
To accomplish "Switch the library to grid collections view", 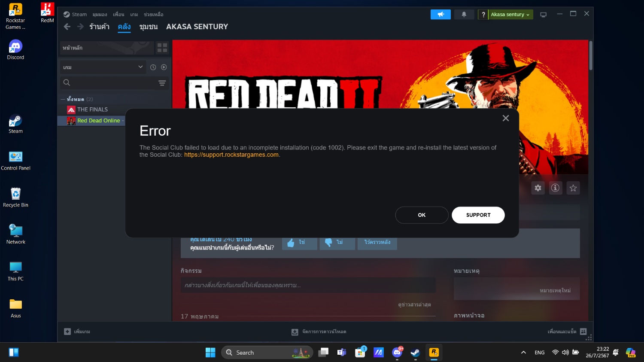I will 162,48.
